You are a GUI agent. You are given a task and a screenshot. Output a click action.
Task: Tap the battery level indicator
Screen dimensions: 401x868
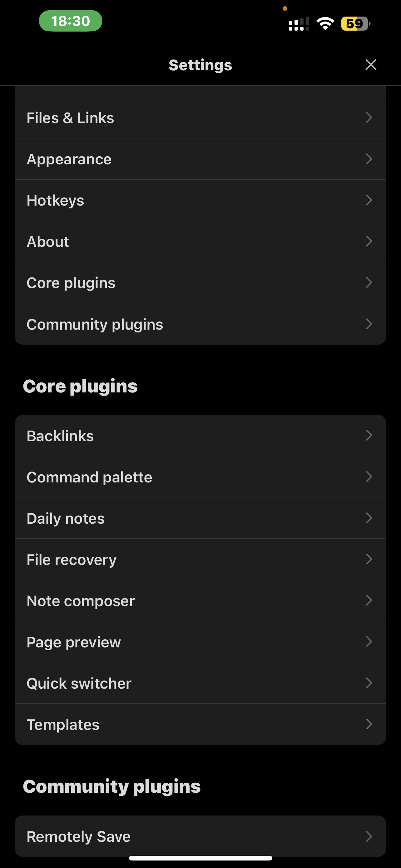(x=355, y=23)
